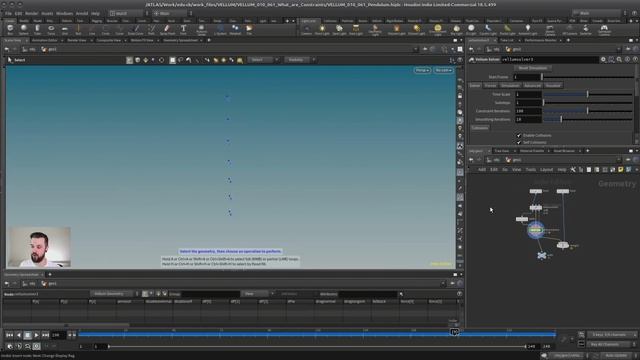This screenshot has width=640, height=360.
Task: Switch to the Geometry Spreadsheet tab
Action: (x=180, y=40)
